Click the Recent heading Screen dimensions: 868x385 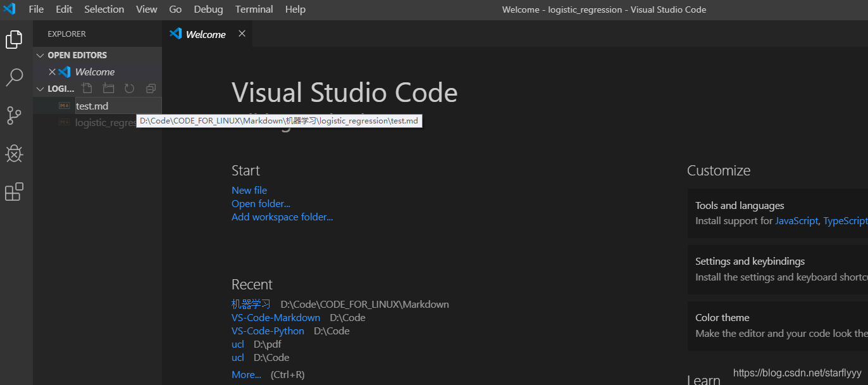tap(252, 284)
